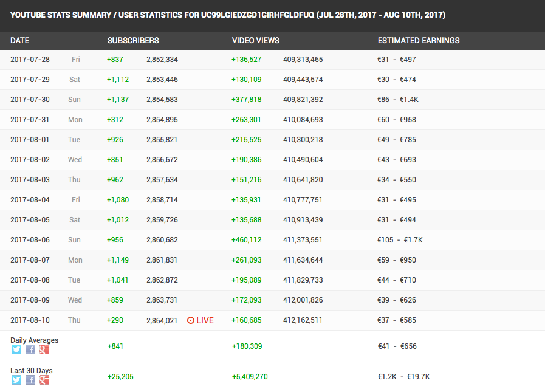The height and width of the screenshot is (392, 545).
Task: Click view gain +172,093
Action: click(x=247, y=300)
